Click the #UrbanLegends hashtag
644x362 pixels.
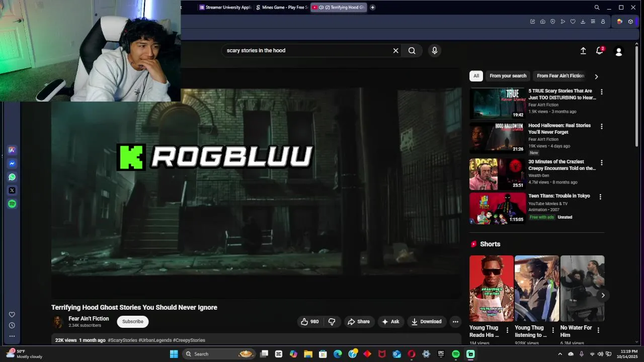[155, 340]
